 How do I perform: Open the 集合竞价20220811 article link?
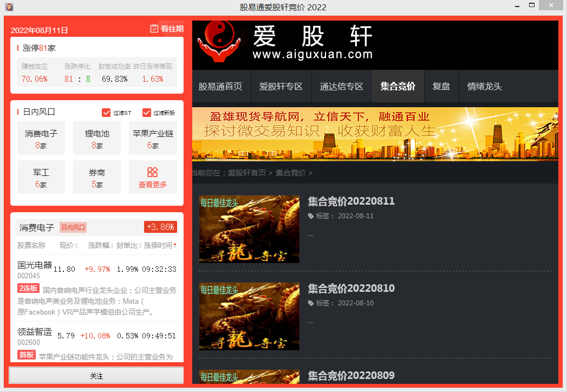point(351,201)
